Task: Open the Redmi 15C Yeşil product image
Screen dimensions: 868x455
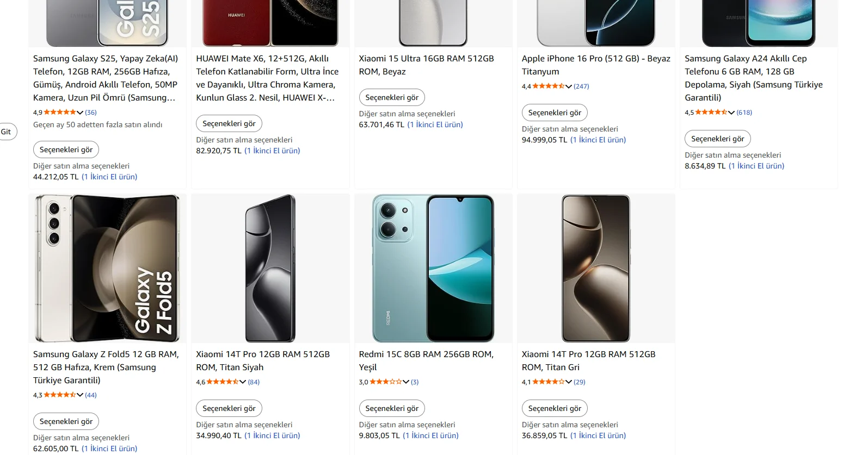Action: [433, 269]
